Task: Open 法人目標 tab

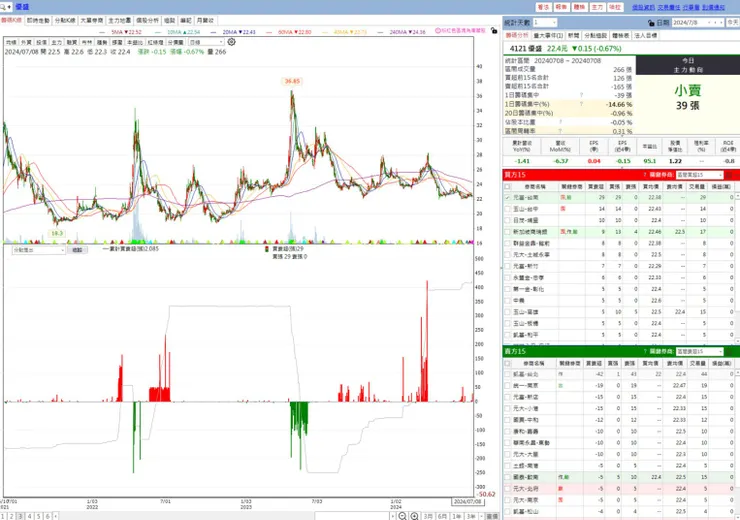Action: pos(645,35)
